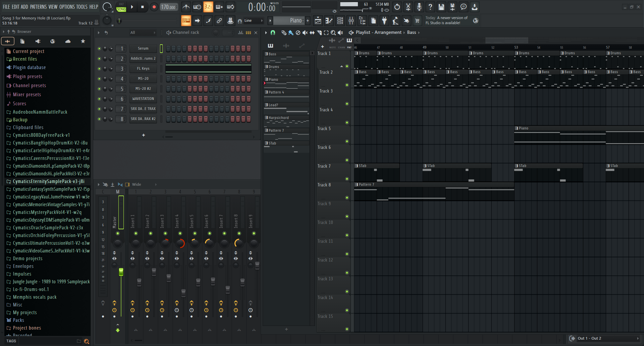Open the Line snap dropdown
Viewport: 644px width, 346px height.
pos(254,21)
